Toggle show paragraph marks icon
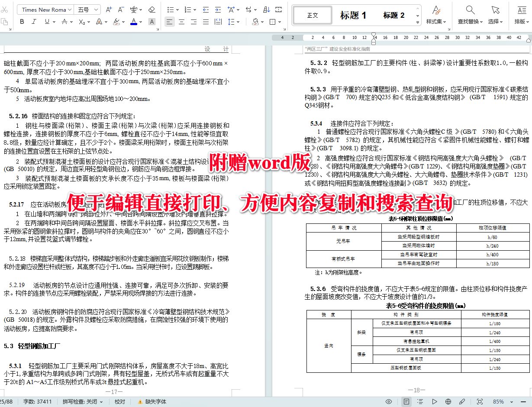The height and width of the screenshot is (407, 532). (279, 9)
